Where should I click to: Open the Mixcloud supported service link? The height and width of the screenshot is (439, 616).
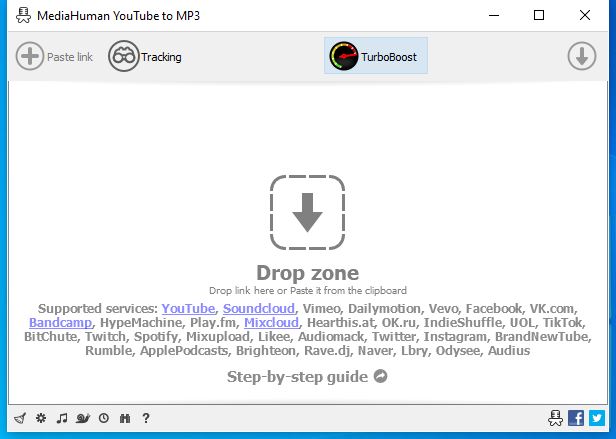[x=271, y=323]
